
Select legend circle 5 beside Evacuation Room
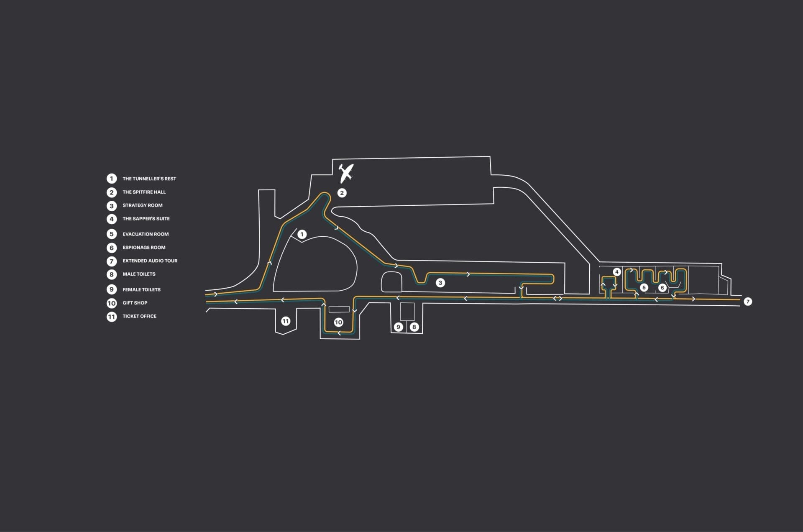tap(111, 234)
